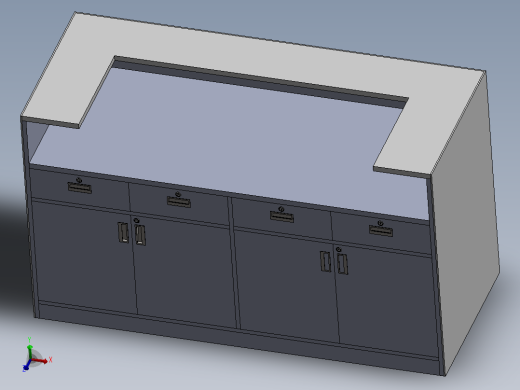Click the green Y axis of the triad
Image resolution: width=520 pixels, height=390 pixels.
(30, 352)
